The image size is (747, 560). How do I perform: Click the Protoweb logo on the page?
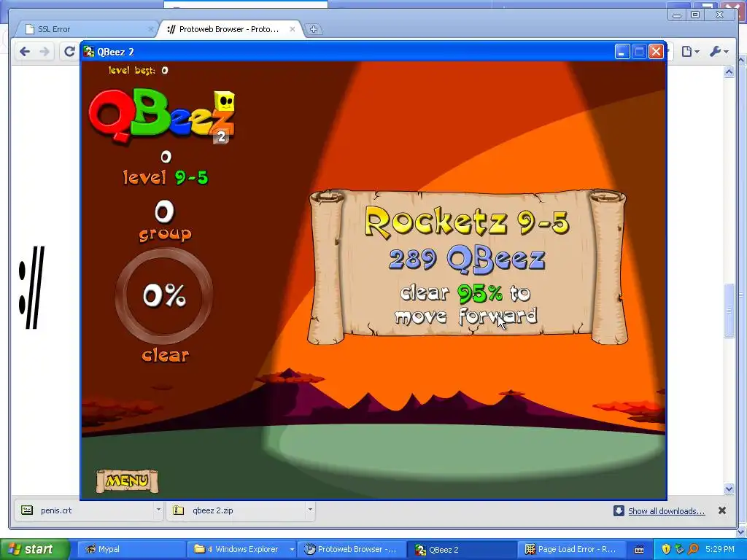tap(31, 287)
